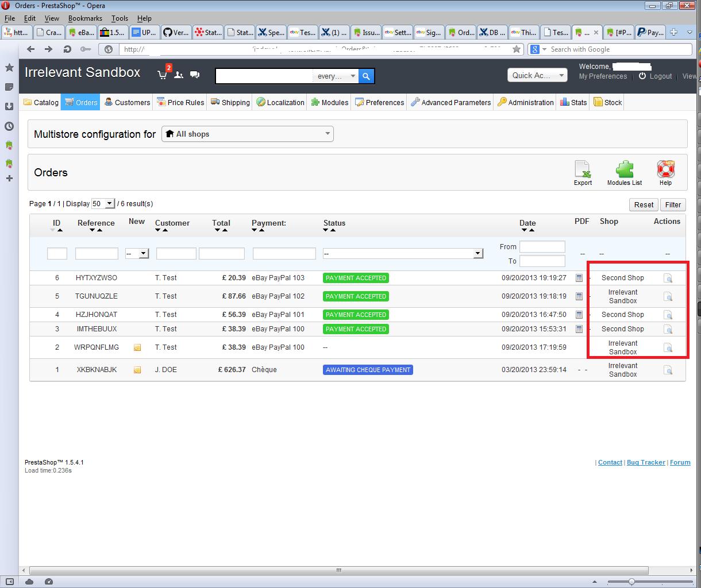701x588 pixels.
Task: Open the Bug Tracker link
Action: [646, 462]
